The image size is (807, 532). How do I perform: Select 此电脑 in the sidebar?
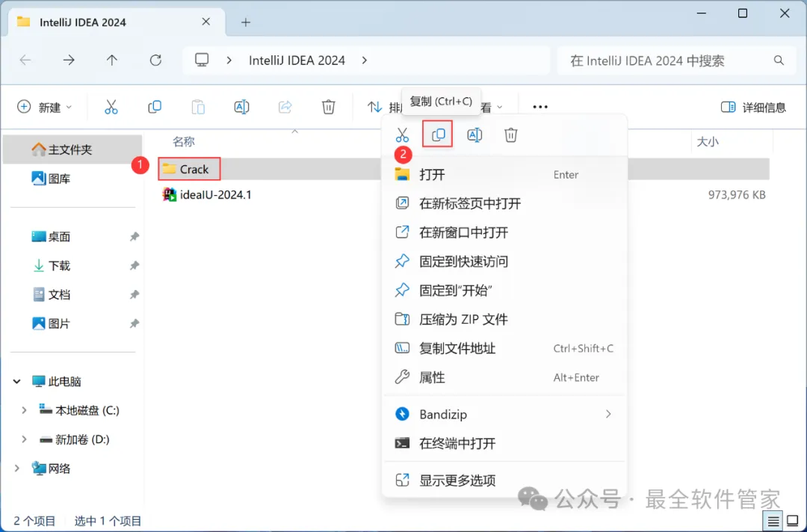tap(57, 381)
